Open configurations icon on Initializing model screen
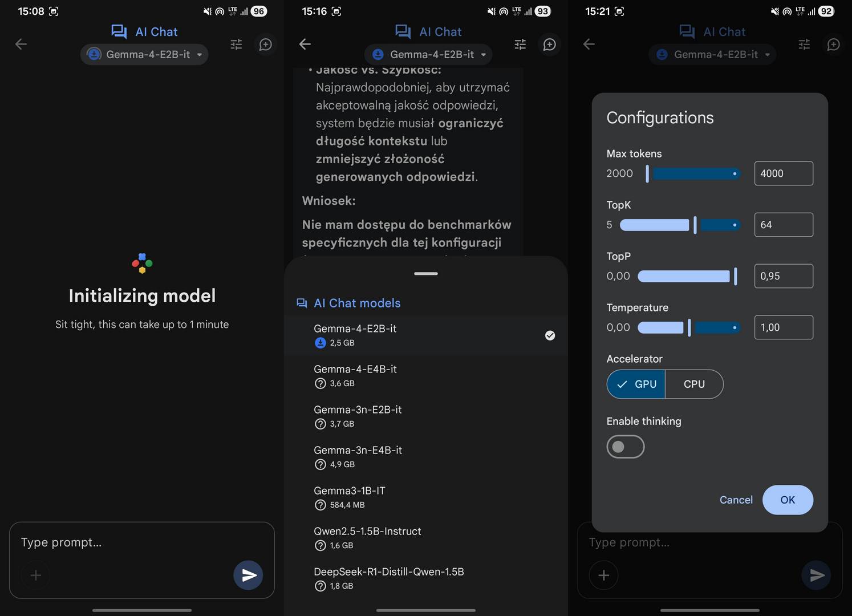852x616 pixels. point(236,44)
